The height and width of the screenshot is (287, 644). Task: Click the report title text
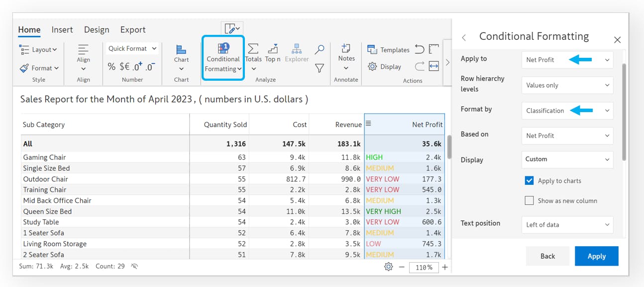click(x=164, y=99)
